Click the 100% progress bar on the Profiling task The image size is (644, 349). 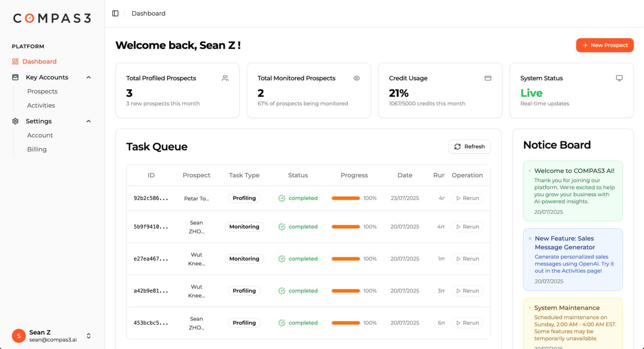pos(346,198)
